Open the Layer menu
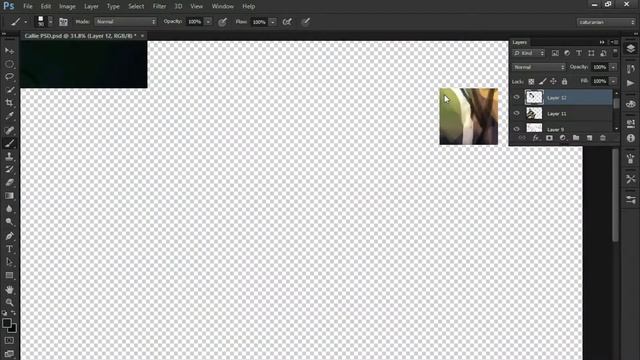640x360 pixels. coord(91,6)
